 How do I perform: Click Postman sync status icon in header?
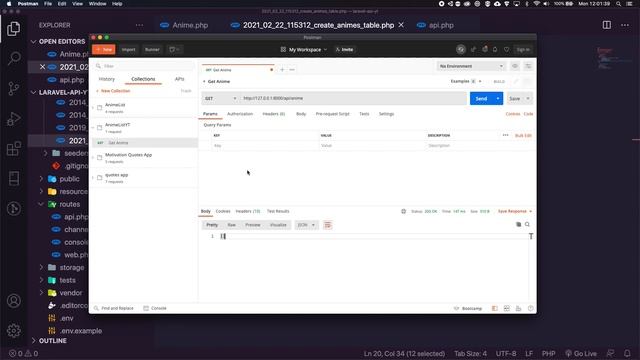[460, 49]
